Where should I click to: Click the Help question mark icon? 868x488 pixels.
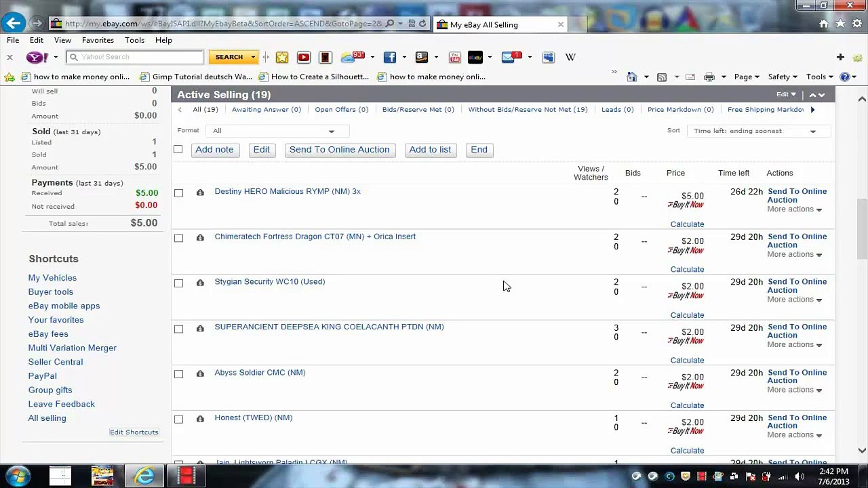click(x=844, y=77)
